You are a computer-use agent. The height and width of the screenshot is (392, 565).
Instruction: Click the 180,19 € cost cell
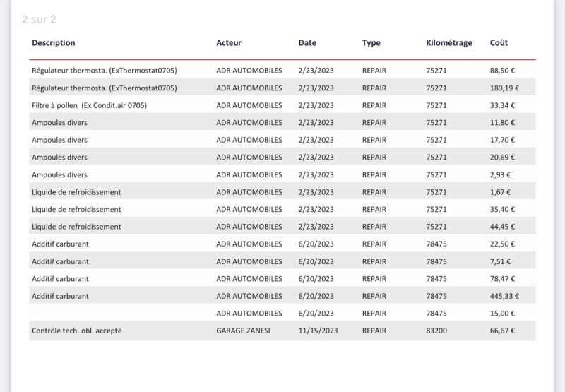[x=504, y=88]
